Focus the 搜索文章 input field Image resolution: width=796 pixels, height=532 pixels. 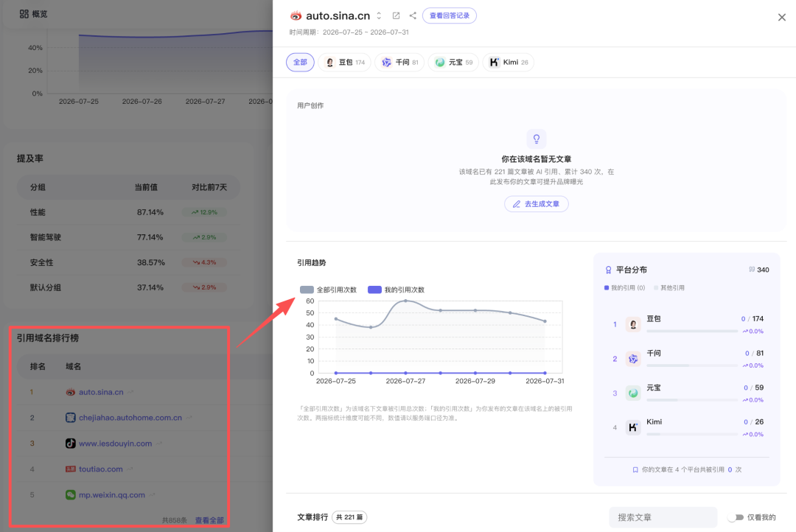click(x=663, y=517)
